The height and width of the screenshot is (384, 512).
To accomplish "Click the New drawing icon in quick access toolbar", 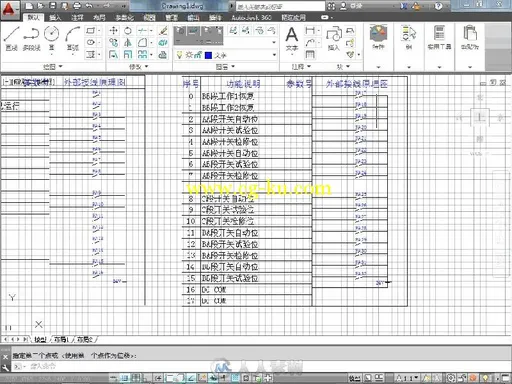I will (x=29, y=6).
